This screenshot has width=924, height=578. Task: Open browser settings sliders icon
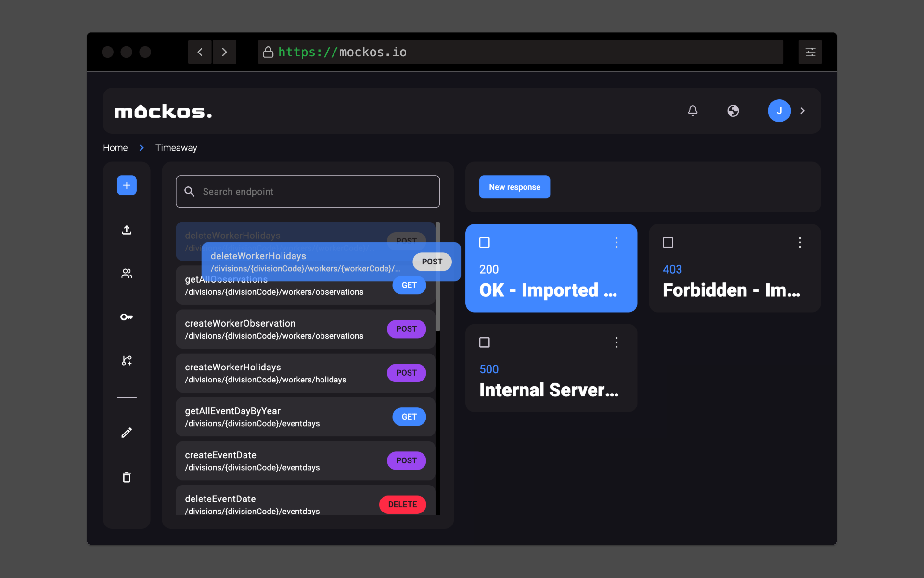pyautogui.click(x=810, y=52)
